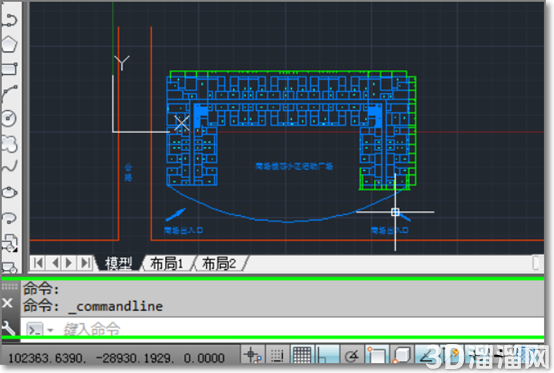
Task: Activate the Circle draw tool
Action: 10,118
